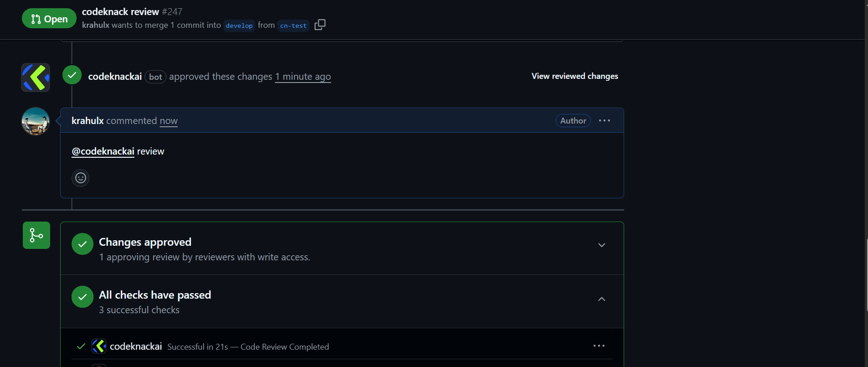Click the All checks have passed icon
Image resolution: width=868 pixels, height=367 pixels.
(83, 297)
